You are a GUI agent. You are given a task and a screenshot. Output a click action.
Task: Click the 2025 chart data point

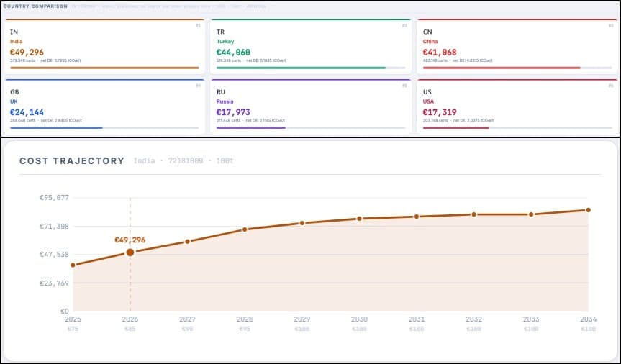coord(73,265)
